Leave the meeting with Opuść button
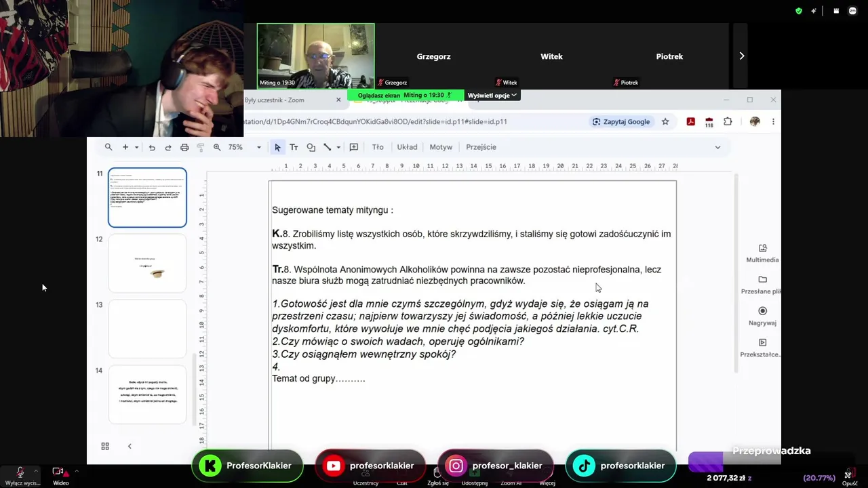Viewport: 868px width, 488px height. pyautogui.click(x=850, y=477)
